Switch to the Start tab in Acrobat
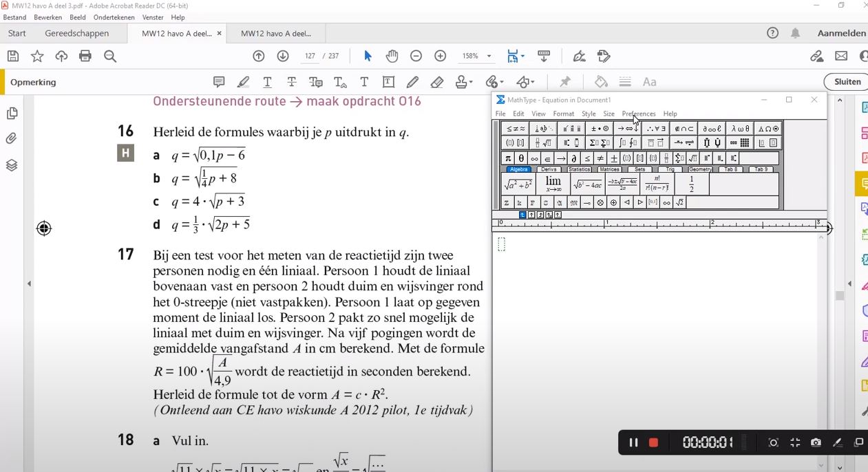Viewport: 868px width, 472px height. coord(17,33)
